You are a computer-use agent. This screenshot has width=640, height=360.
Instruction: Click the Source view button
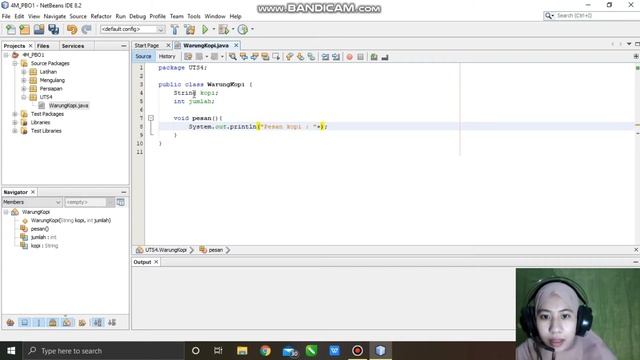143,56
